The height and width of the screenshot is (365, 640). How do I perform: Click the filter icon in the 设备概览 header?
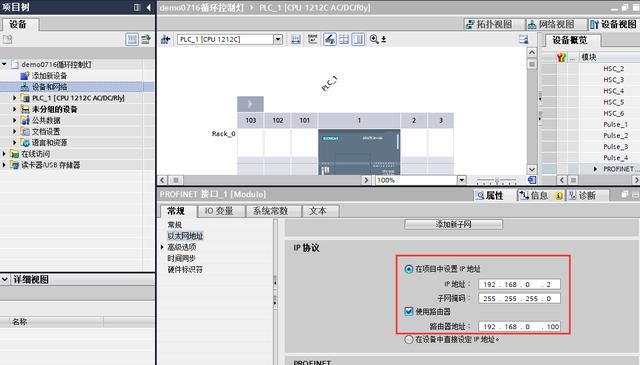tap(561, 57)
